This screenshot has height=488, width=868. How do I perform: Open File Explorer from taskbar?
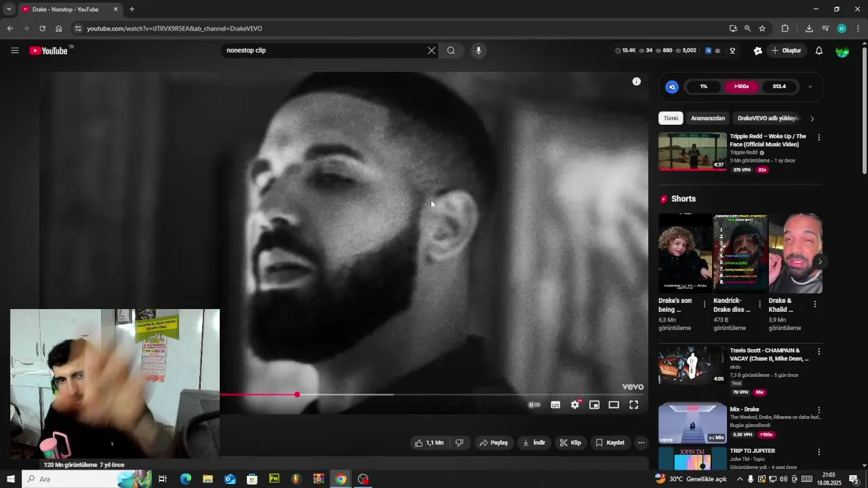[208, 479]
